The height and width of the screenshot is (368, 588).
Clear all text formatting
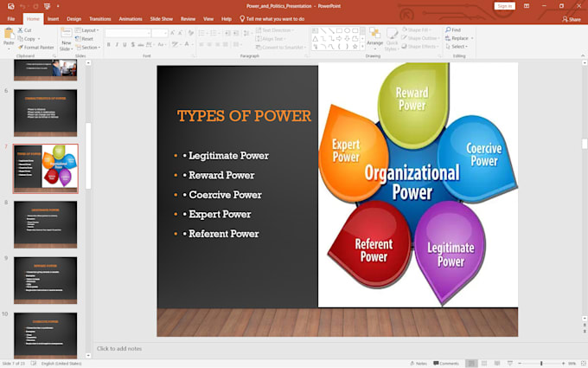coord(191,33)
